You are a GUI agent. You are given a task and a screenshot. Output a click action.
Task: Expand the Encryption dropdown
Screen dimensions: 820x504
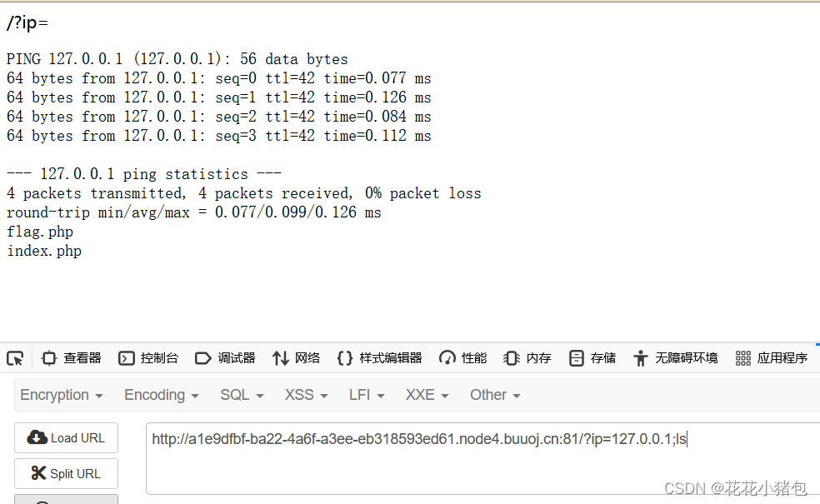click(61, 394)
